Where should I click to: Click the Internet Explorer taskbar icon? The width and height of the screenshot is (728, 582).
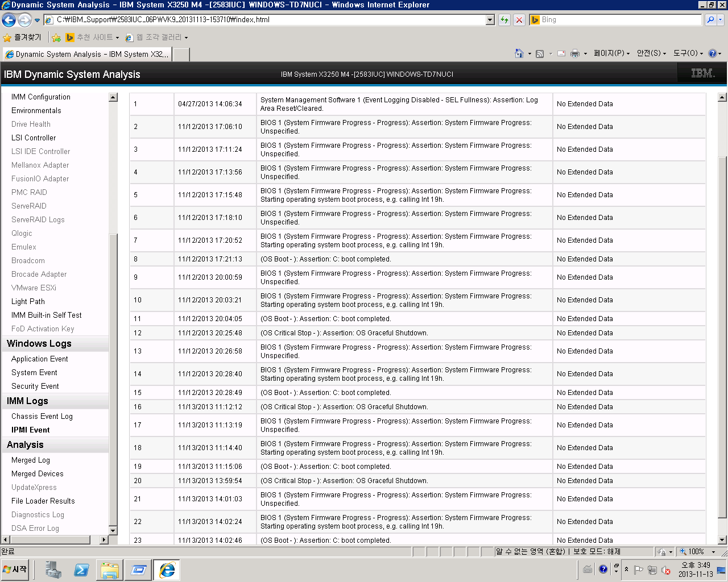pyautogui.click(x=167, y=569)
